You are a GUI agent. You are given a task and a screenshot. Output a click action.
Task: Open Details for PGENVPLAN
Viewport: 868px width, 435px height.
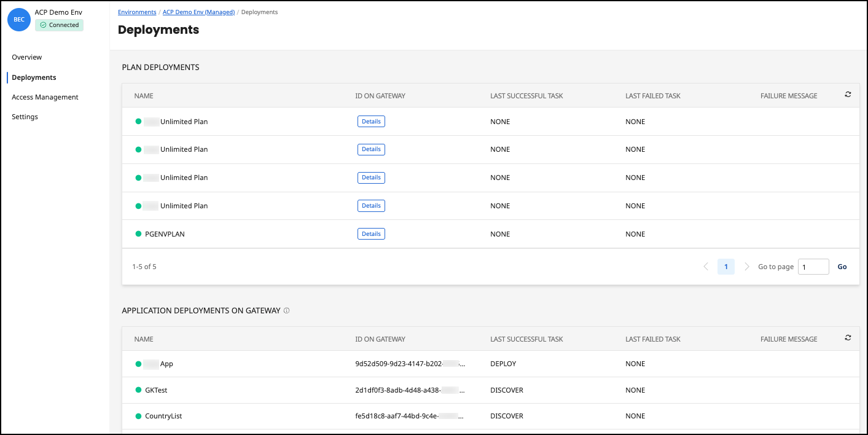371,233
